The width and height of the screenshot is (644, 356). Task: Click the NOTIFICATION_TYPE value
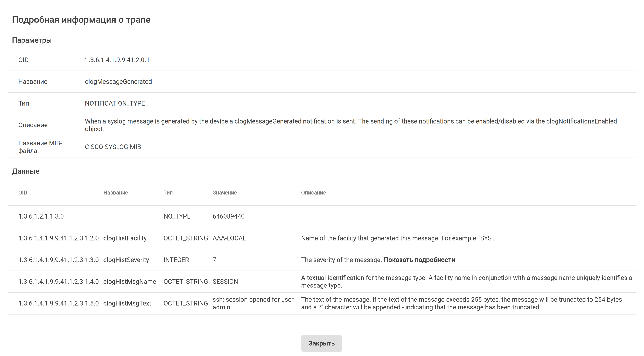115,103
